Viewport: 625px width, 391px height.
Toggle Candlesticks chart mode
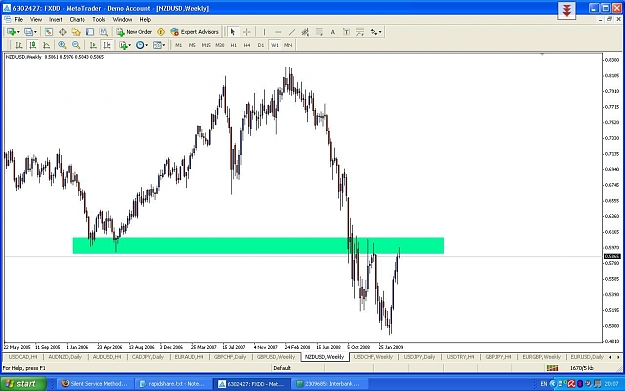click(x=32, y=45)
